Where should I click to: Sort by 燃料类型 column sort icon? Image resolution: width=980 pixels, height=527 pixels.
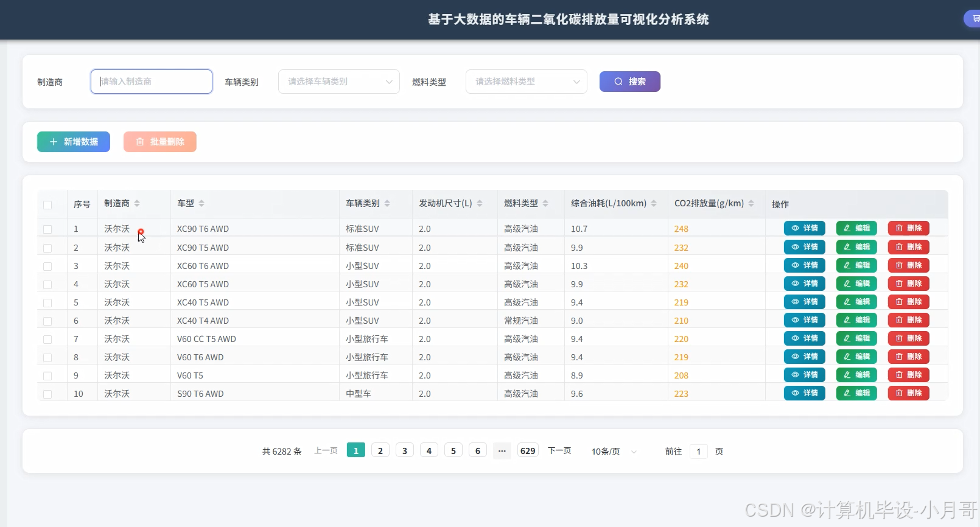tap(545, 203)
